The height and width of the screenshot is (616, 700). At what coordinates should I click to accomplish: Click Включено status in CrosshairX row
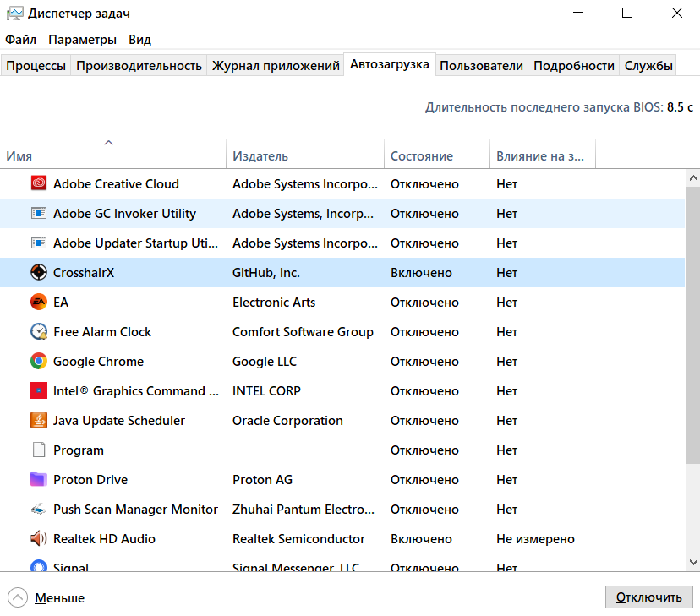point(421,273)
